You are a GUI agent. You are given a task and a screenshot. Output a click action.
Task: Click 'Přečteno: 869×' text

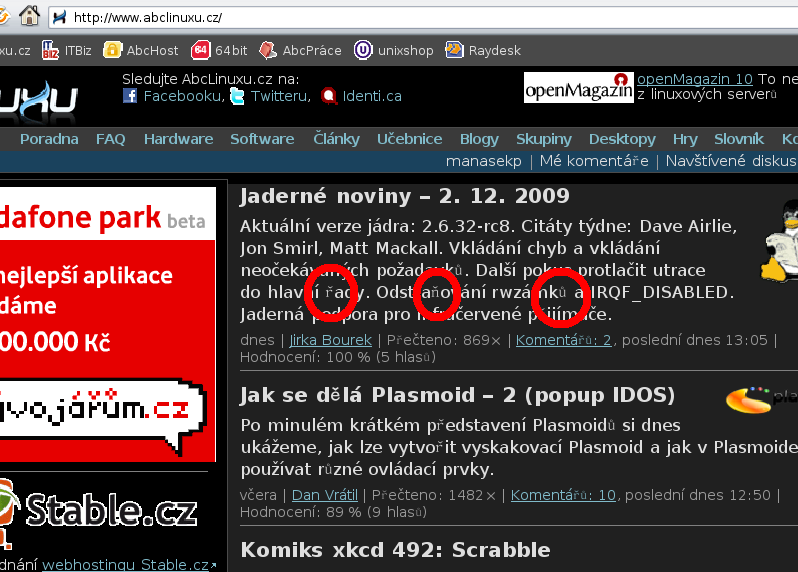(x=444, y=340)
